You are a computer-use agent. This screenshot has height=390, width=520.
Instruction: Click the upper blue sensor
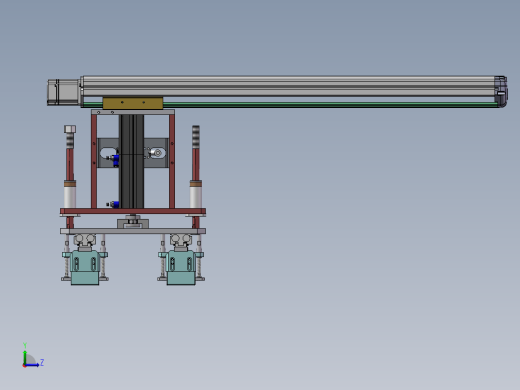pyautogui.click(x=115, y=160)
